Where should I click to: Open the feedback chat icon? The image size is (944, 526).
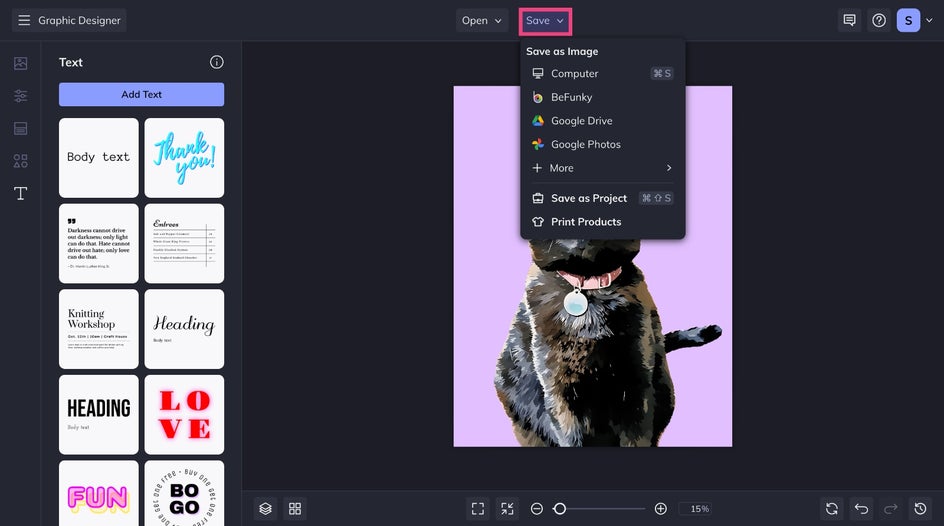849,20
